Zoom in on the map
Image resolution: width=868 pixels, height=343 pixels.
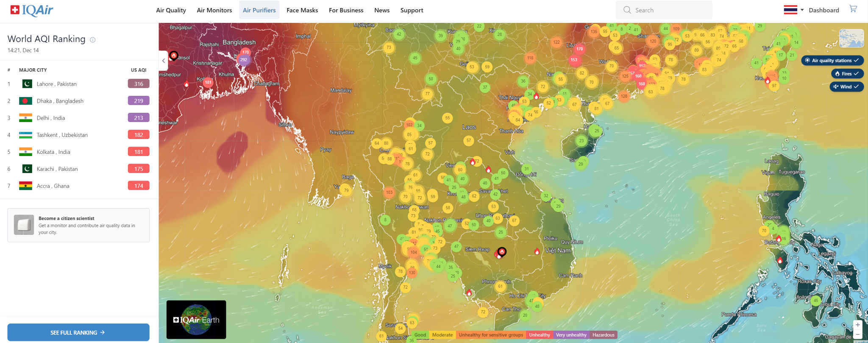tap(858, 325)
